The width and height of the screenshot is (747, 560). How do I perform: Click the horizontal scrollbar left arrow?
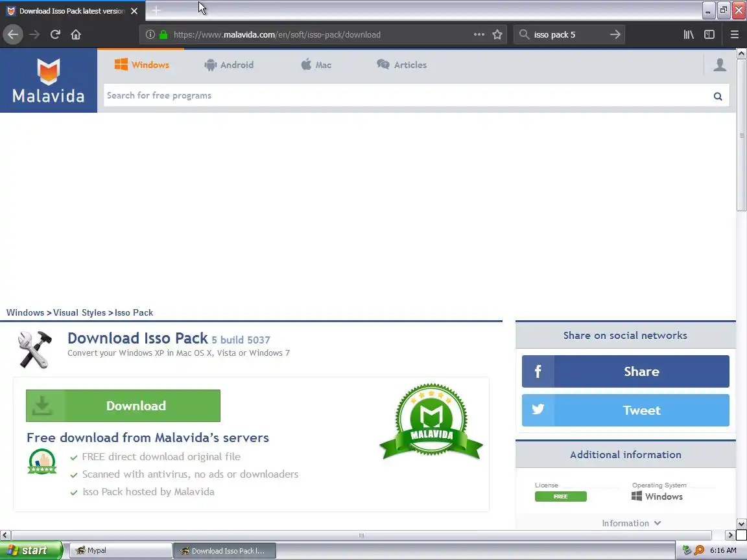point(5,535)
